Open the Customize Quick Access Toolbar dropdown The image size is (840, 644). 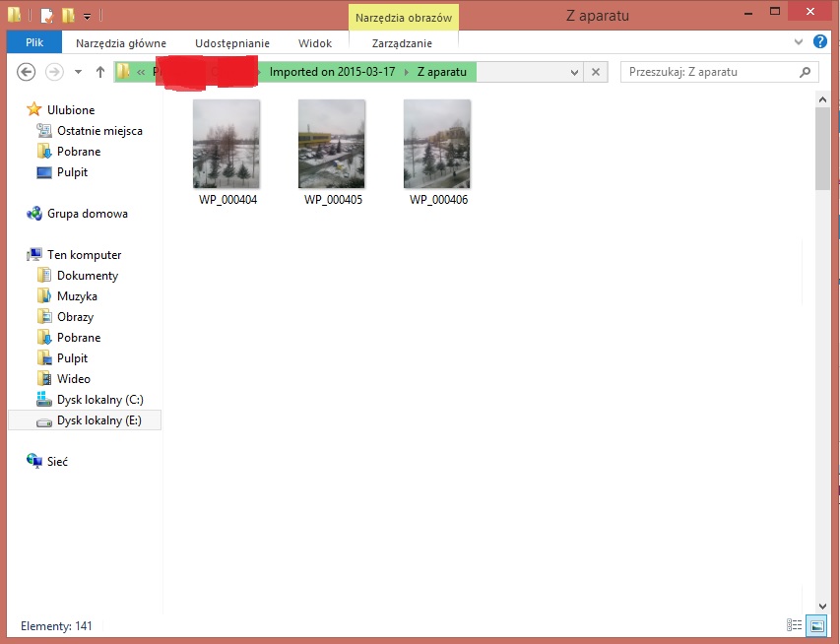87,17
